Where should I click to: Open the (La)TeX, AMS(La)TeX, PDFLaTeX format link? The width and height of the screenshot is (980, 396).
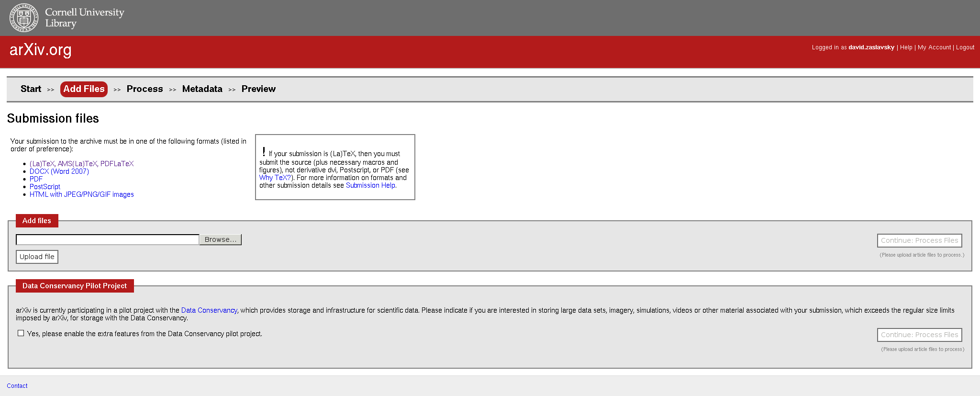82,164
